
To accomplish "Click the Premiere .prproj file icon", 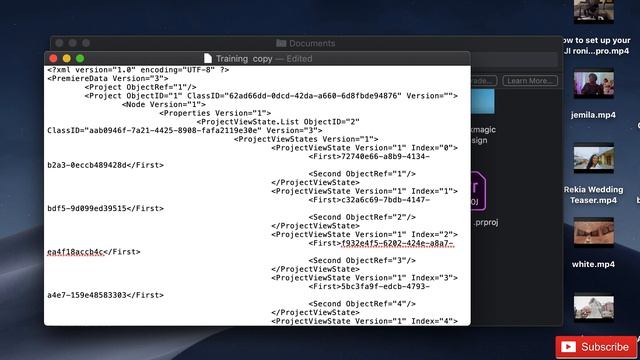I will click(x=478, y=191).
